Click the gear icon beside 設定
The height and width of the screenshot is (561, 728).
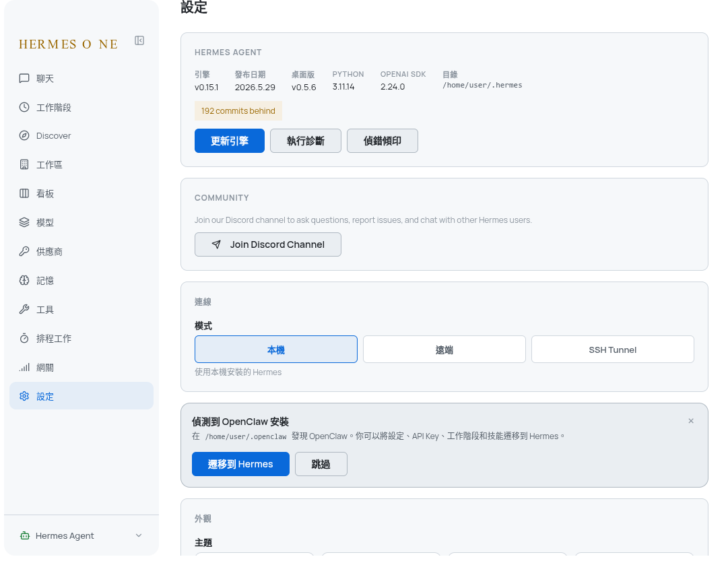[x=24, y=396]
